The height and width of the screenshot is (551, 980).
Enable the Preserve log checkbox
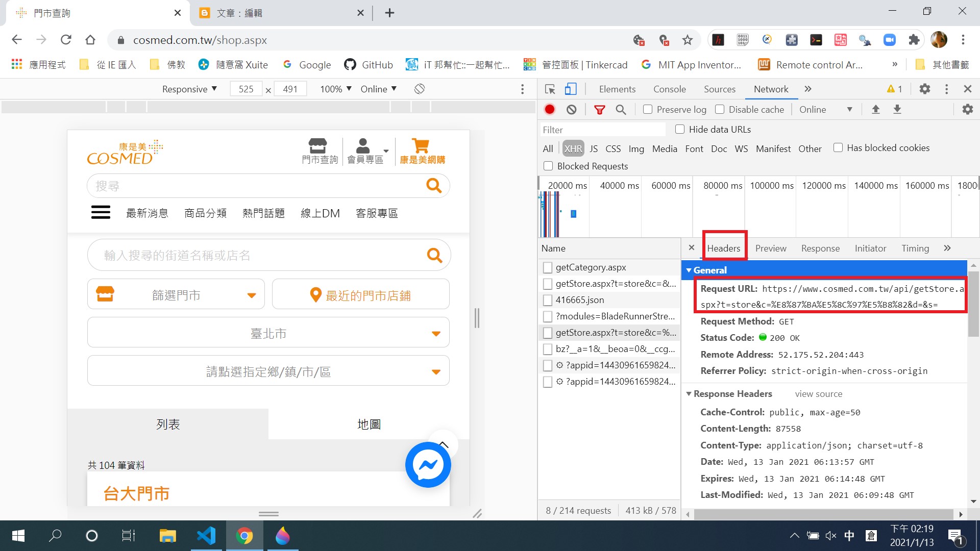click(x=648, y=109)
